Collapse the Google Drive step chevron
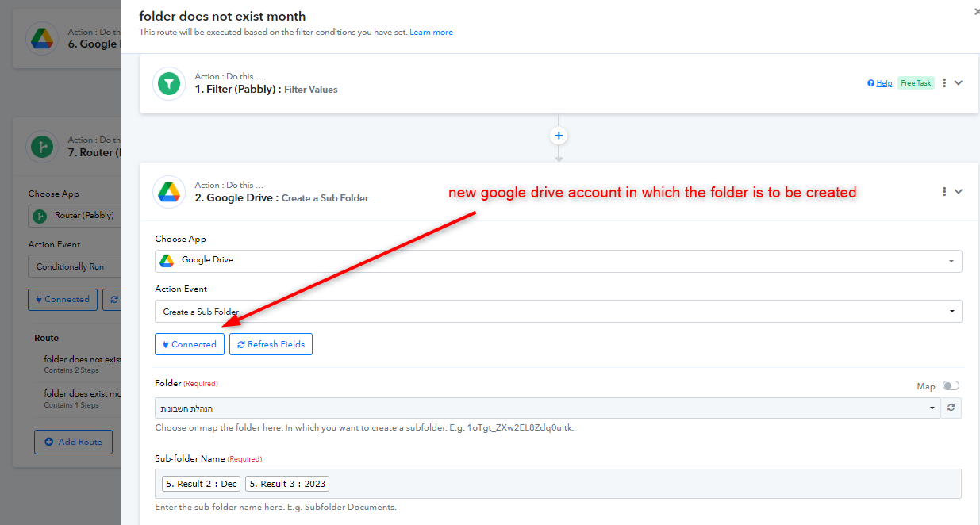 (x=959, y=191)
